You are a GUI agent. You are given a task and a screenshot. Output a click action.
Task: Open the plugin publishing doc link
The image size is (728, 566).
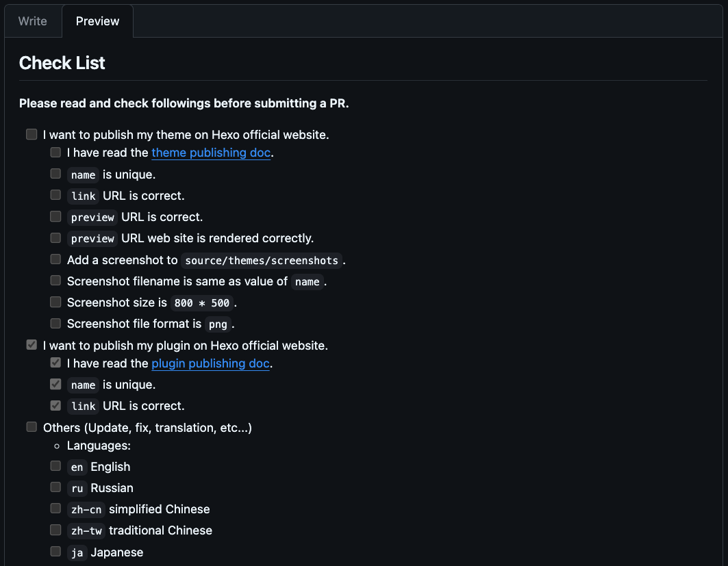point(210,363)
